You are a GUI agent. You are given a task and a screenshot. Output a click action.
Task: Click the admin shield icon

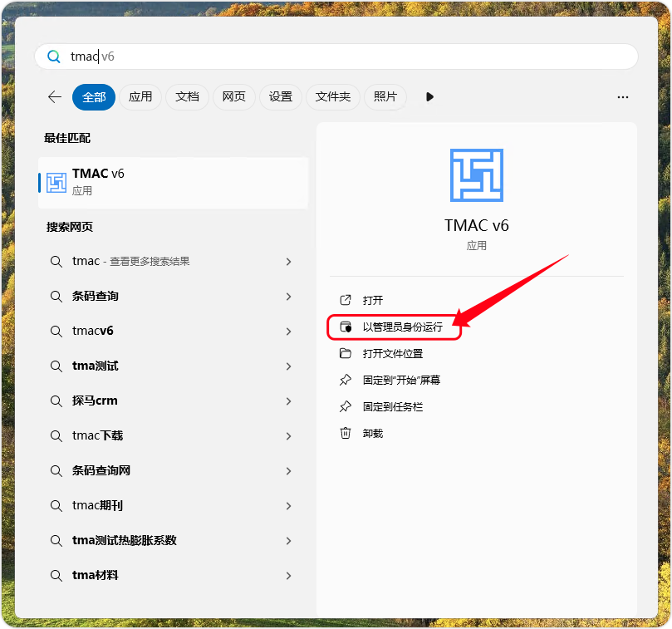(x=346, y=327)
